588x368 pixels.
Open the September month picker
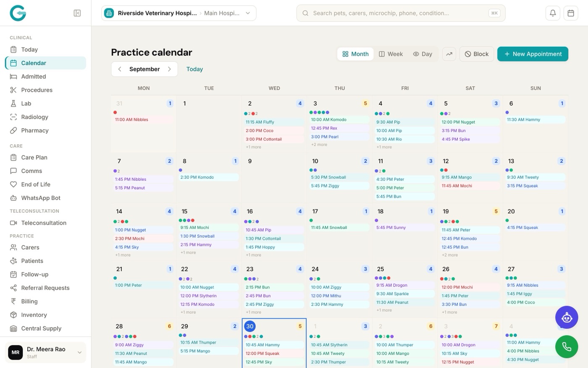(x=144, y=69)
